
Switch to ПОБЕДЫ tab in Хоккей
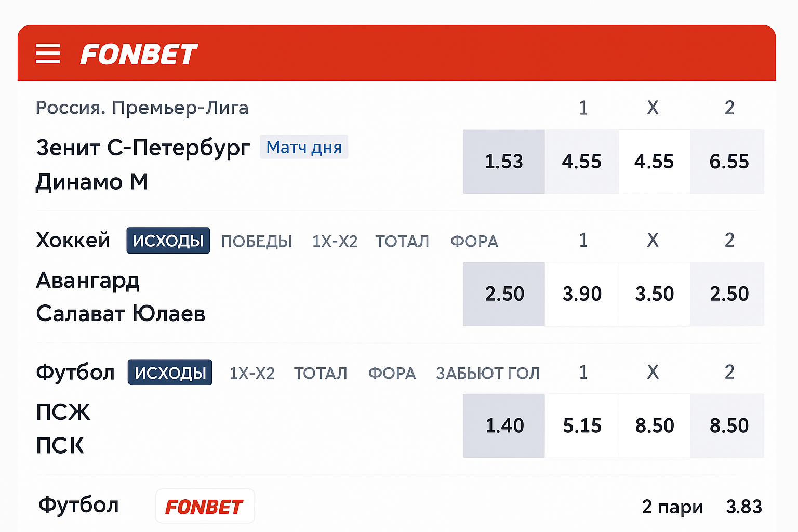click(x=257, y=242)
